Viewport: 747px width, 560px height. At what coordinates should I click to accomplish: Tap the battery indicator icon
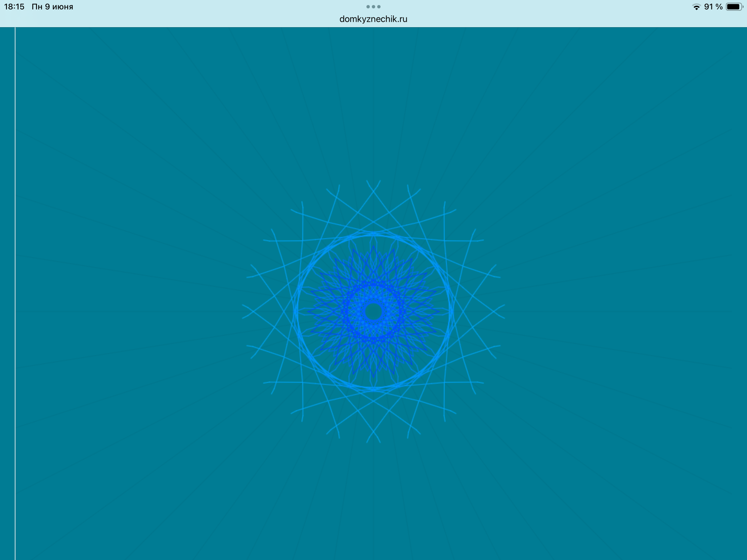click(735, 7)
